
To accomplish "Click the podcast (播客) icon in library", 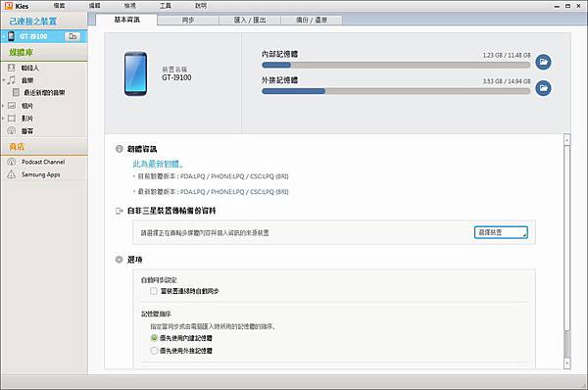I will pyautogui.click(x=12, y=130).
